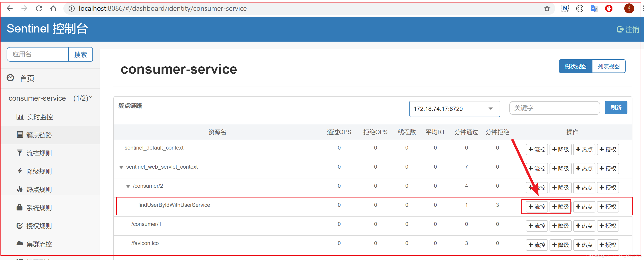
Task: Open the browser profile avatar
Action: [x=629, y=8]
